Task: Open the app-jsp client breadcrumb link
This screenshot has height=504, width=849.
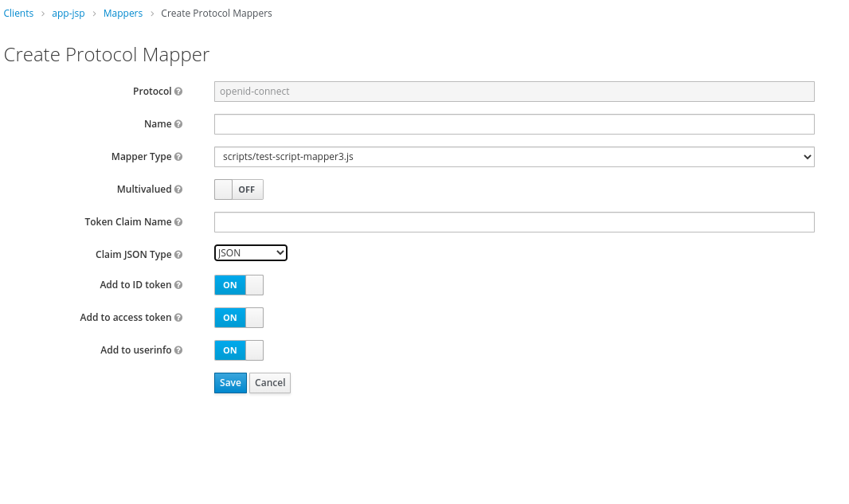Action: point(68,13)
